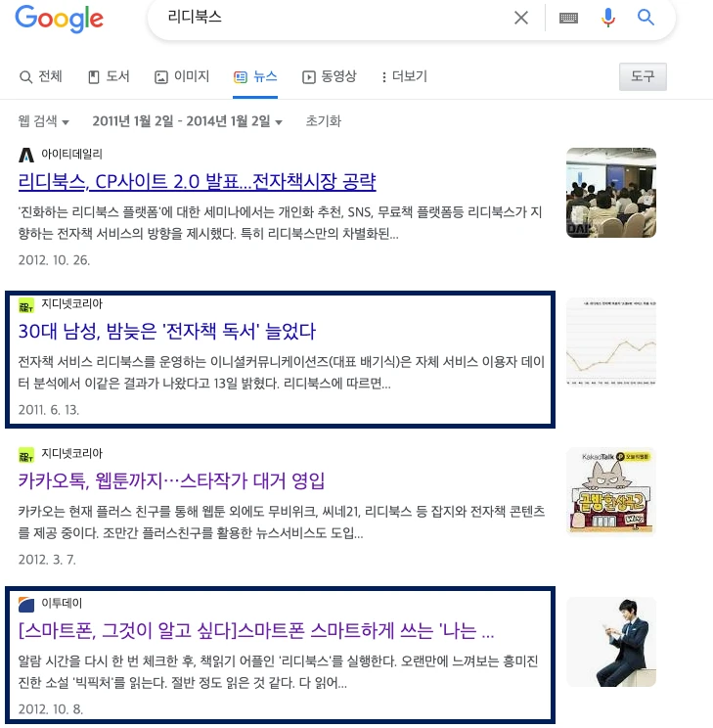Image resolution: width=713 pixels, height=728 pixels.
Task: Select the 도서 tab
Action: (x=109, y=76)
